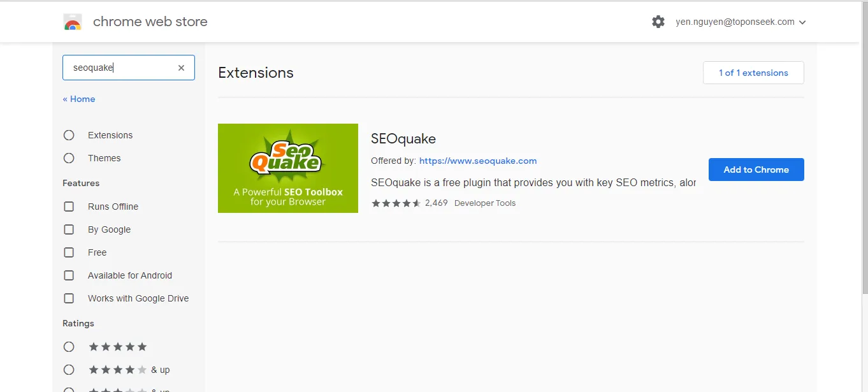This screenshot has width=868, height=392.
Task: Open the seoquake.com website link
Action: pos(478,161)
